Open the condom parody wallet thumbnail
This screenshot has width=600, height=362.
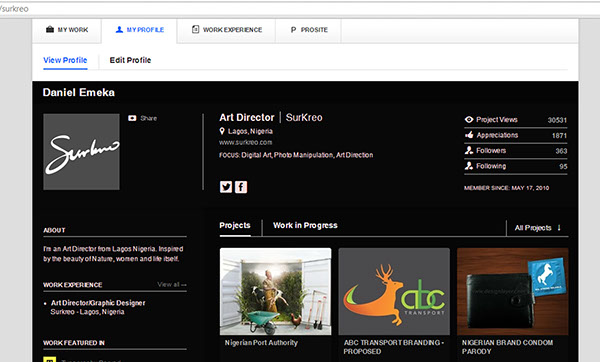(x=513, y=292)
